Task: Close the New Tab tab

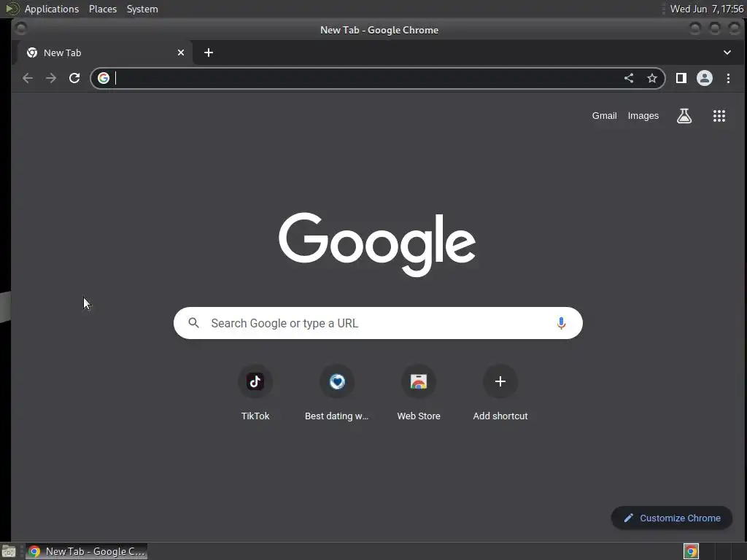Action: pyautogui.click(x=181, y=52)
